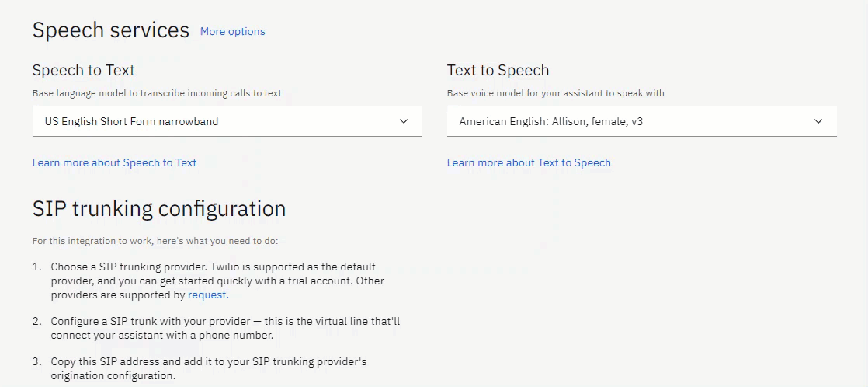868x387 pixels.
Task: Click step 3 'Copy this SIP address' text
Action: (x=209, y=368)
